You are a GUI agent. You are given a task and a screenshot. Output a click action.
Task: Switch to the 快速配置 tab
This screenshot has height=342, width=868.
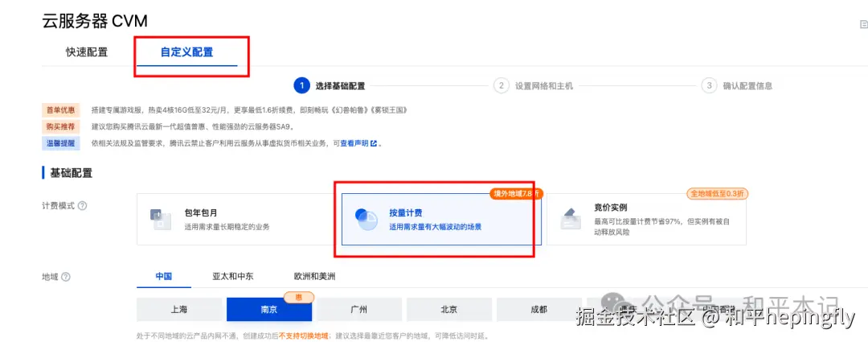pyautogui.click(x=87, y=52)
